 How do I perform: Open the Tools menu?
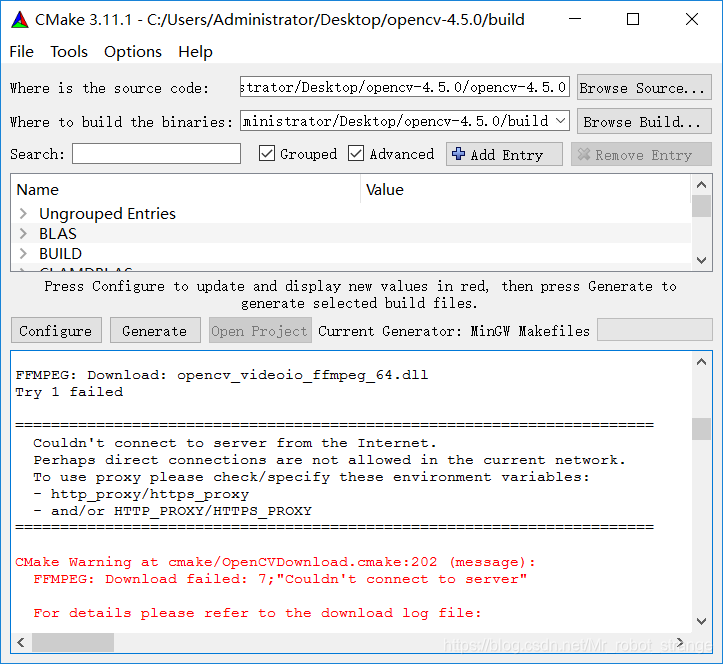pyautogui.click(x=69, y=52)
